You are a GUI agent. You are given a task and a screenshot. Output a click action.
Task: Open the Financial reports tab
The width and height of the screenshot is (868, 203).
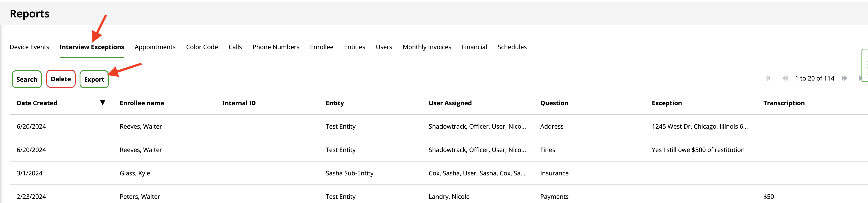(x=474, y=47)
